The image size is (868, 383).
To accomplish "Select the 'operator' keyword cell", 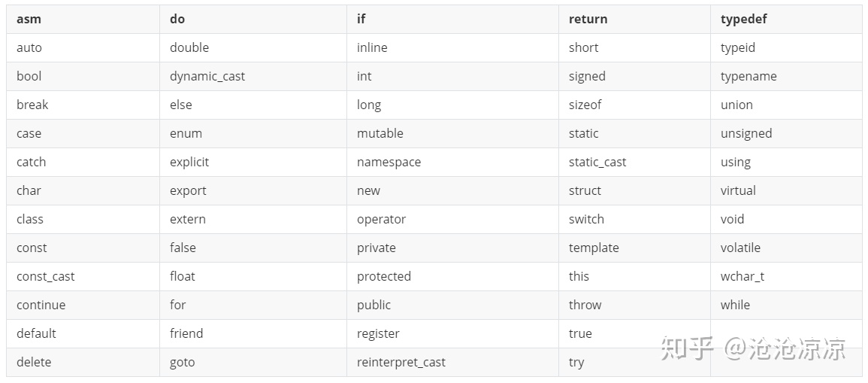I will click(381, 219).
